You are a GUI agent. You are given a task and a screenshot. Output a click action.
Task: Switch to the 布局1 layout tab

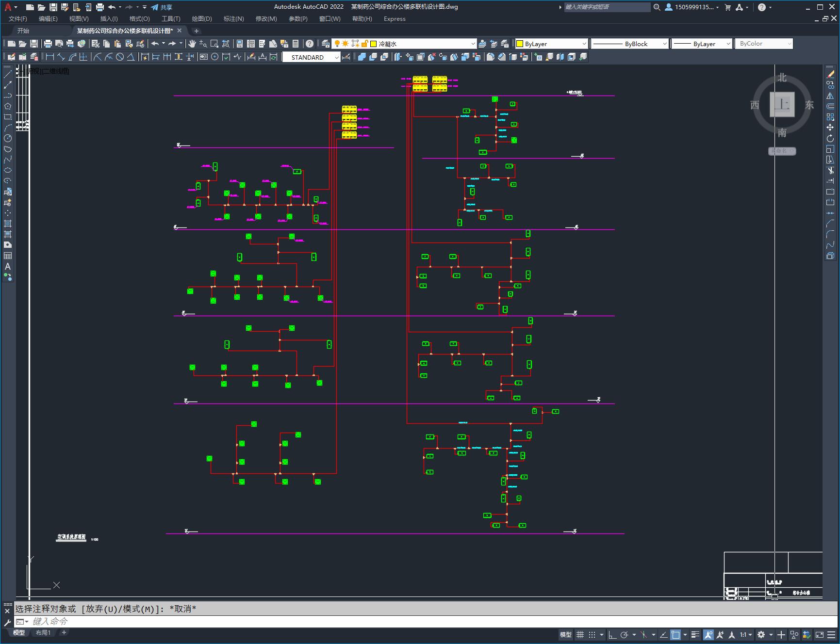43,632
